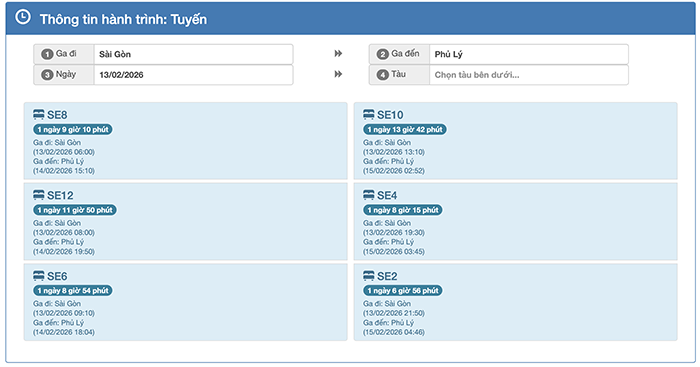The height and width of the screenshot is (367, 700).
Task: Click the train icon next to SE4
Action: (369, 195)
